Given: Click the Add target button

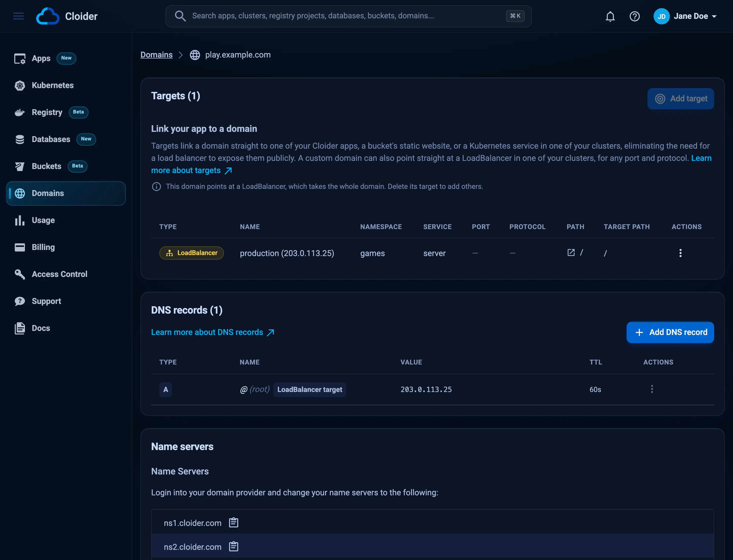Looking at the screenshot, I should 680,99.
